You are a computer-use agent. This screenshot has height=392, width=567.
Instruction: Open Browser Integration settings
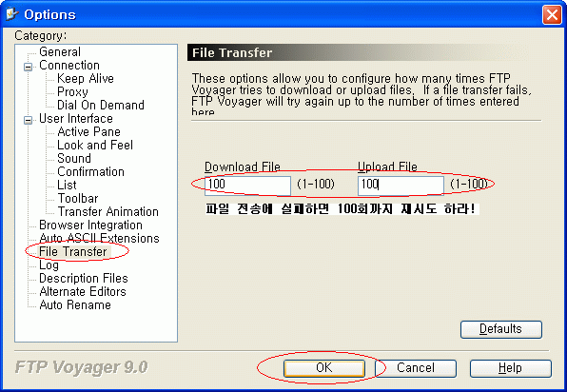click(90, 225)
